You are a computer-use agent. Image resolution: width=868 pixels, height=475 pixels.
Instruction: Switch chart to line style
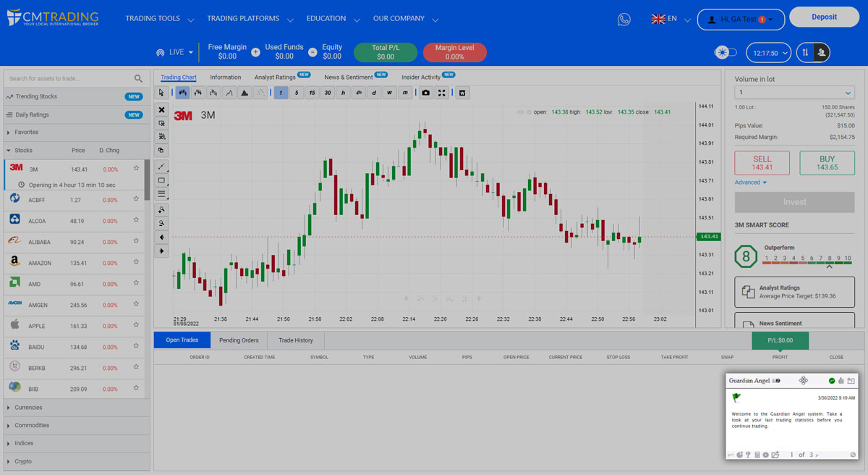229,93
